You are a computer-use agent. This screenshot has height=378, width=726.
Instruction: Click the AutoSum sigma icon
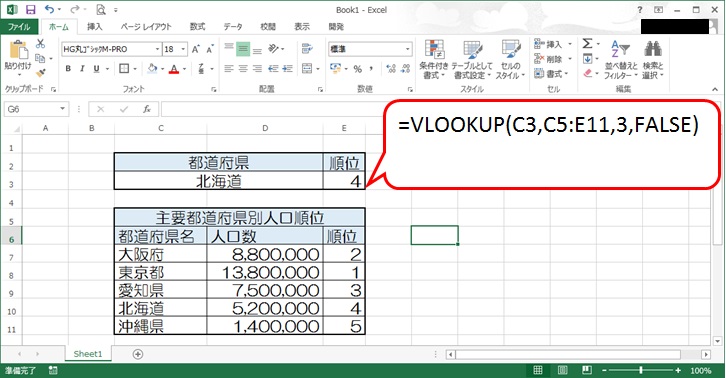[587, 44]
